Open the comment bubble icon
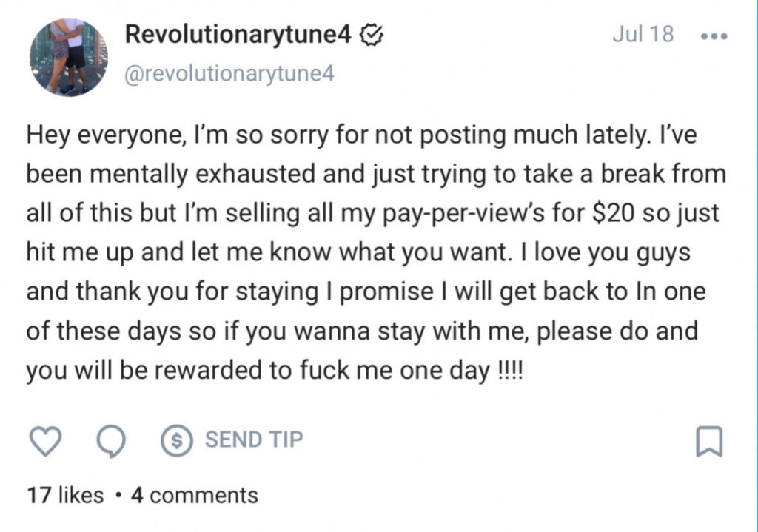 [110, 439]
